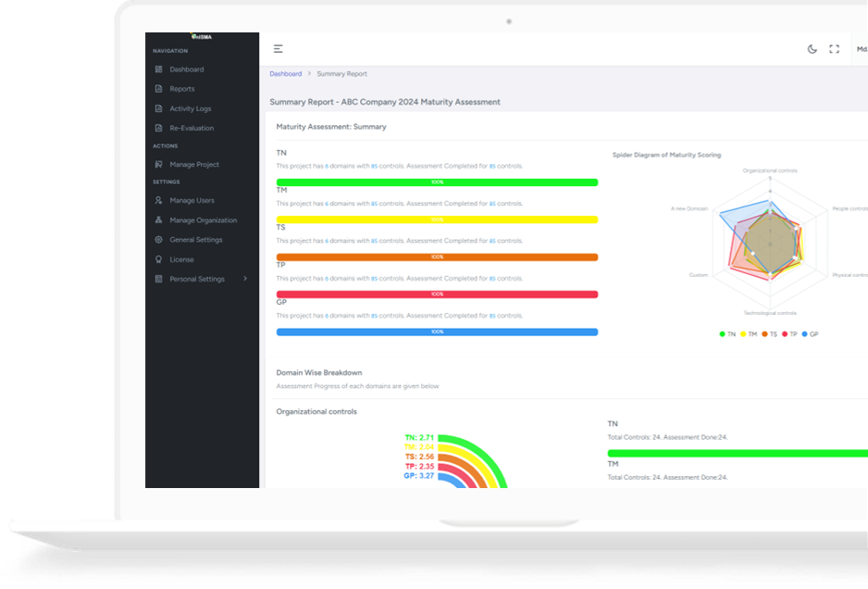Click the 'TP: 2.35' gauge label

coord(419,466)
